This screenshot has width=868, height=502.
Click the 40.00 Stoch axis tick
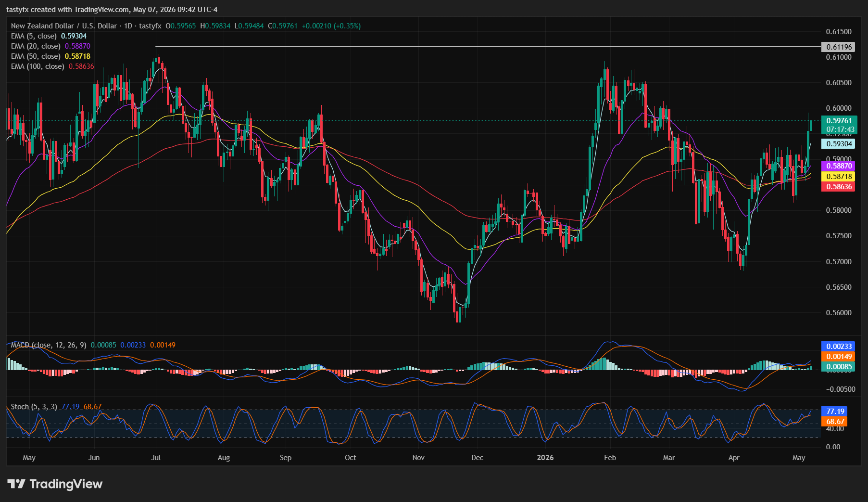point(835,429)
